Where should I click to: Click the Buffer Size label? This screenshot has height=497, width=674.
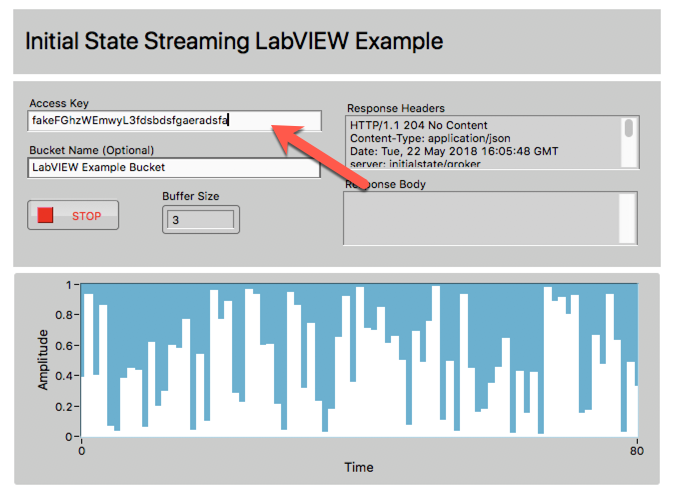(190, 196)
